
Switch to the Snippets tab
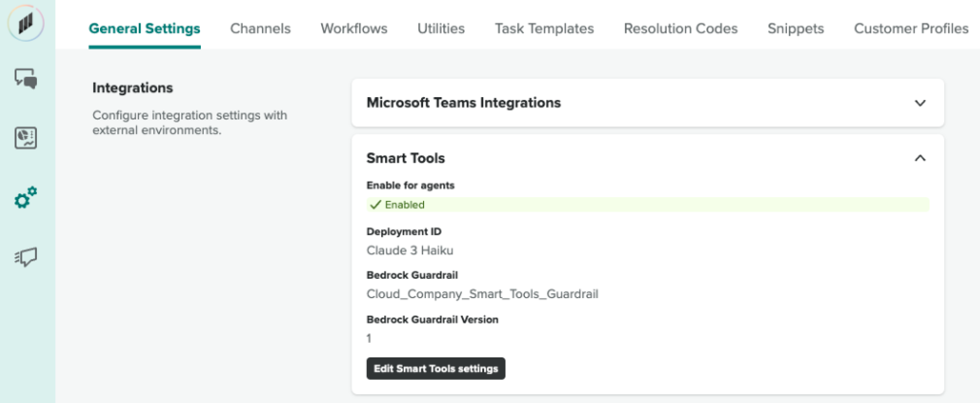796,29
